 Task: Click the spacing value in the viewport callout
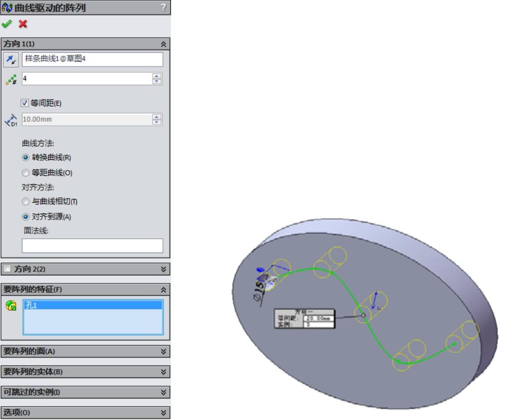[318, 318]
